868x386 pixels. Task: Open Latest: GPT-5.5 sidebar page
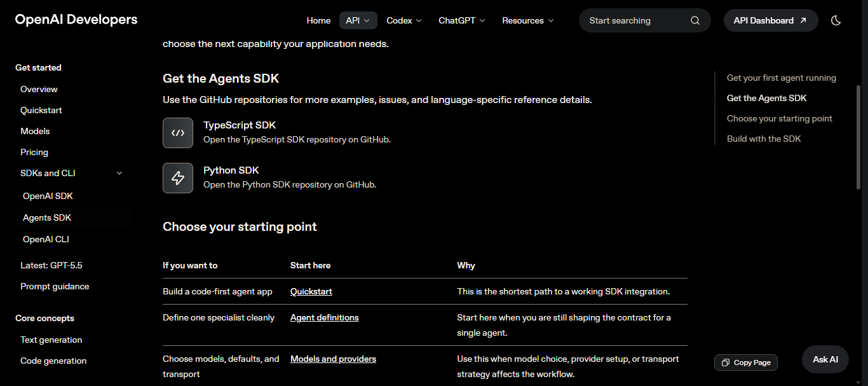(x=51, y=265)
